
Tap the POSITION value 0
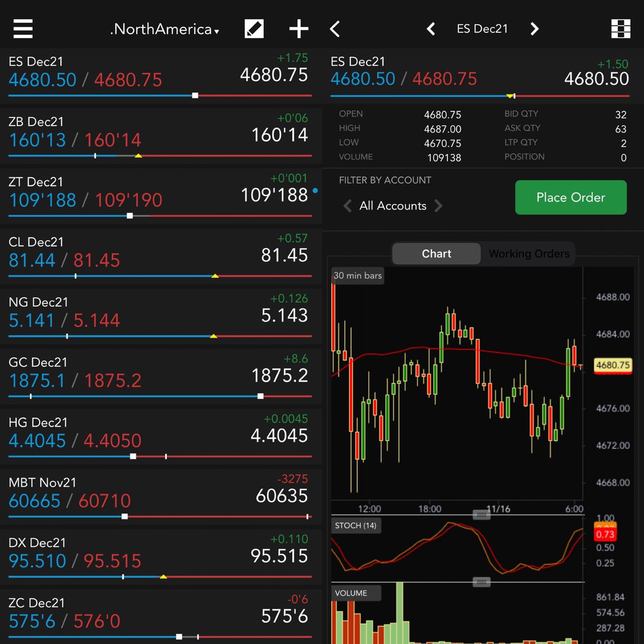[624, 158]
